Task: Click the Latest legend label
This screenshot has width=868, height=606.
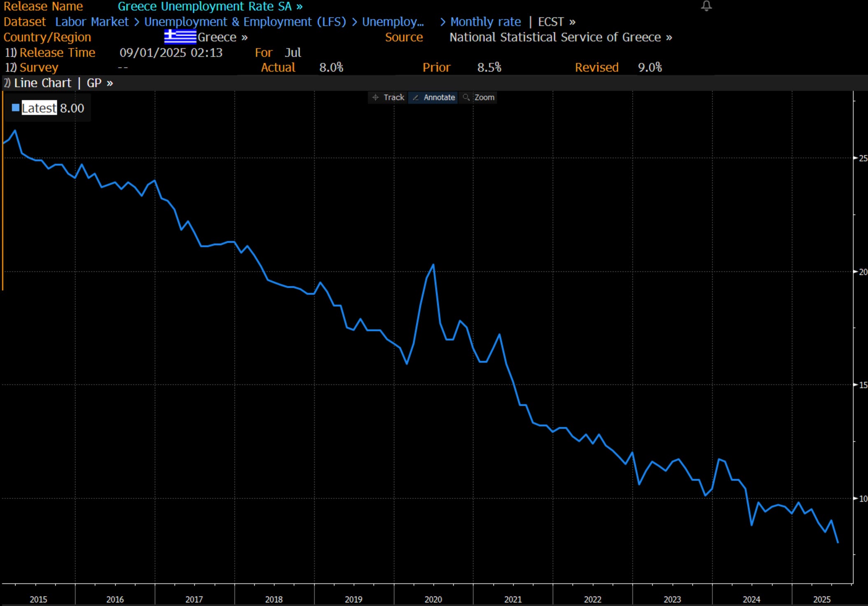Action: click(x=39, y=108)
